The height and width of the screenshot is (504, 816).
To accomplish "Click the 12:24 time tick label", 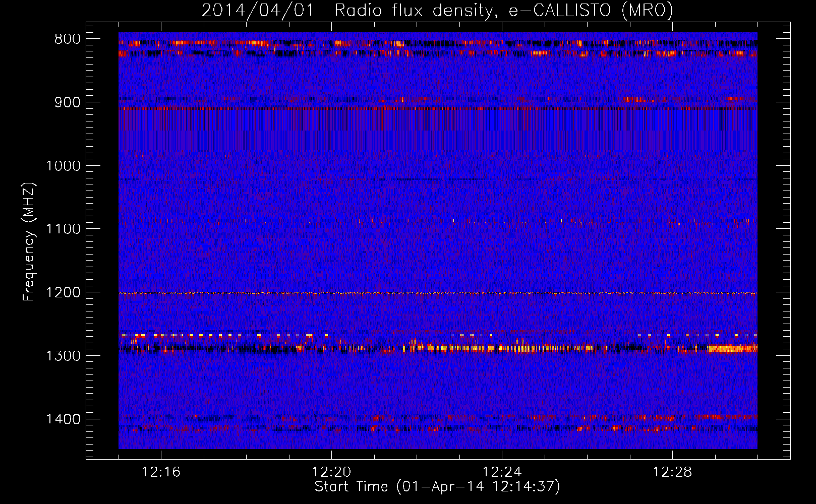I will click(x=502, y=472).
